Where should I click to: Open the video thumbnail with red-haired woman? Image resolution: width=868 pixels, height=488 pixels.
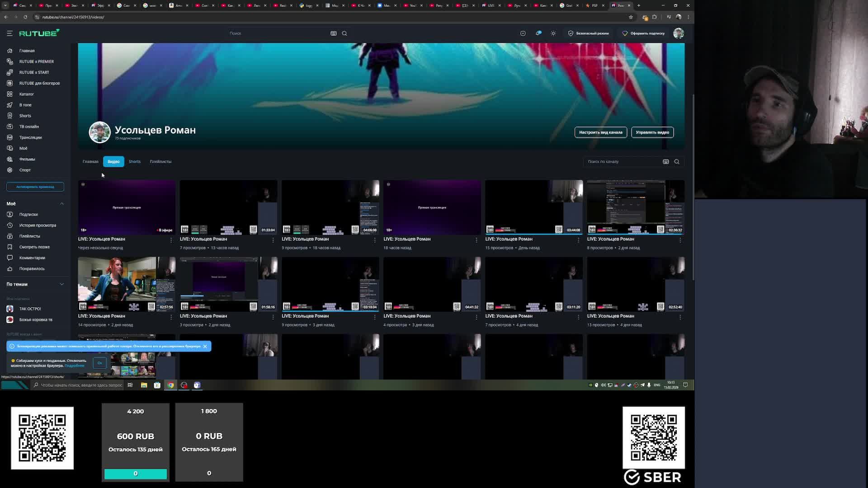tap(117, 284)
